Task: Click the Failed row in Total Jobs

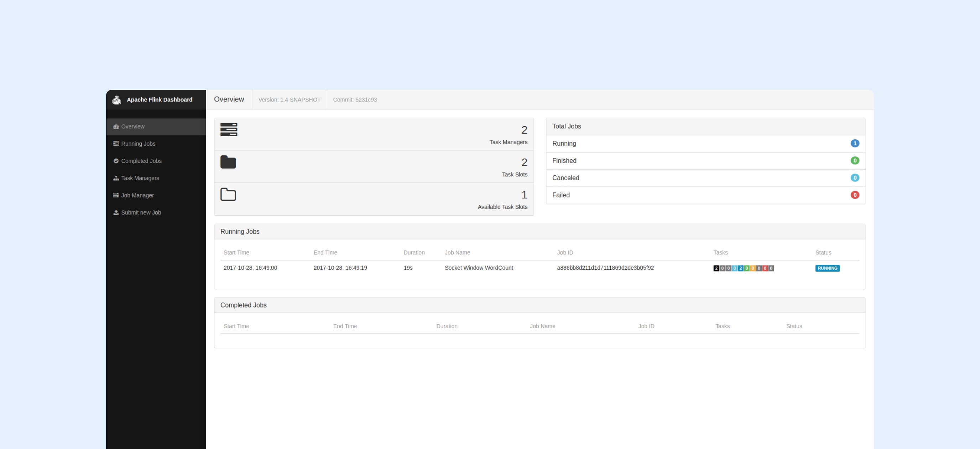Action: [706, 195]
